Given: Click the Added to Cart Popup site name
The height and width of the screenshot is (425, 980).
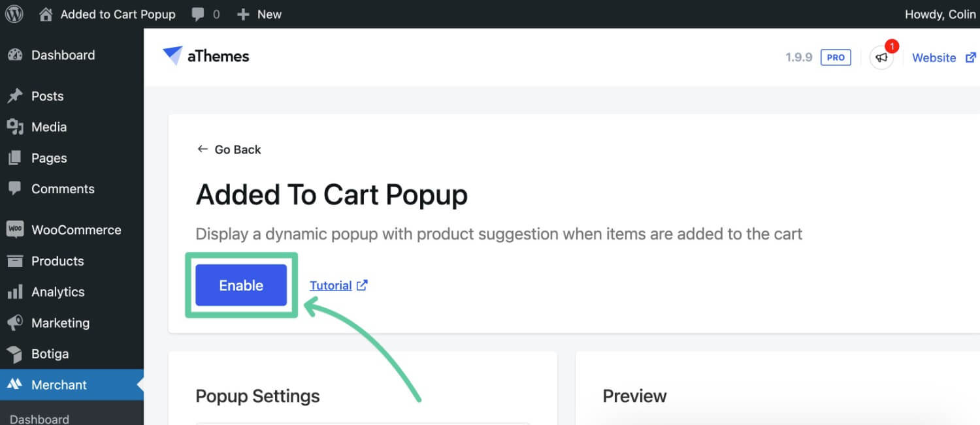Looking at the screenshot, I should (x=118, y=14).
